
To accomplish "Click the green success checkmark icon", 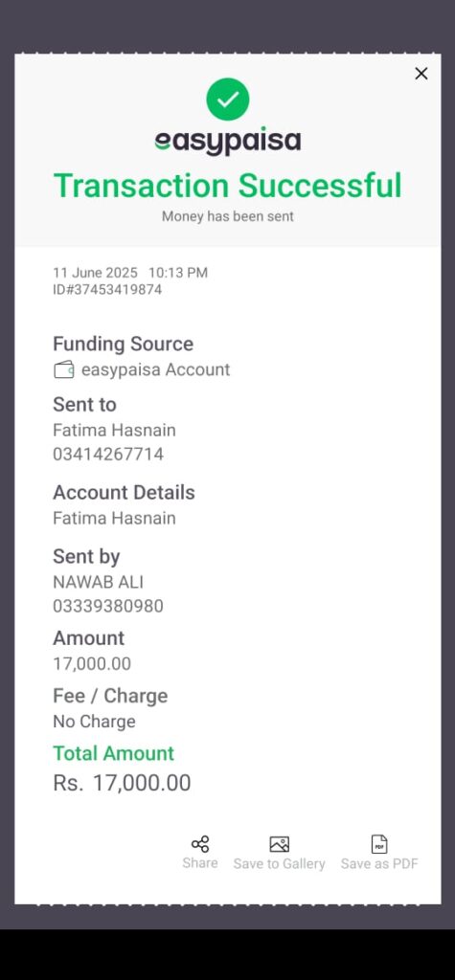I will [228, 100].
